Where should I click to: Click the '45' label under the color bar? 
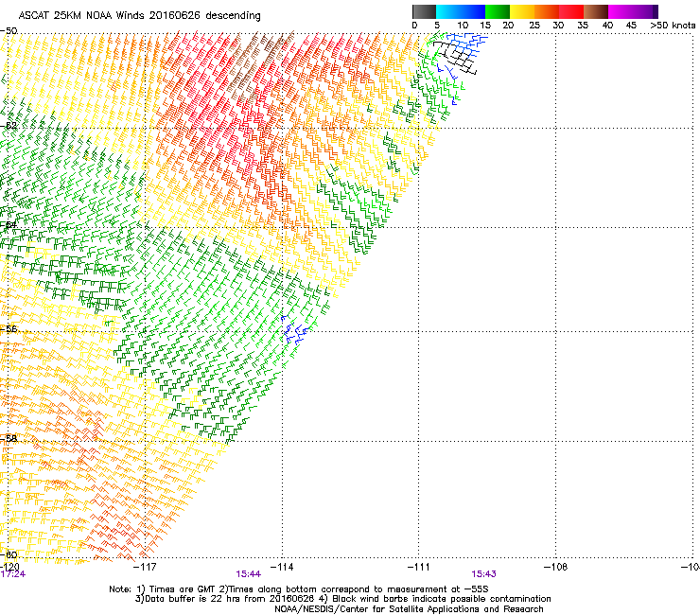click(x=631, y=25)
